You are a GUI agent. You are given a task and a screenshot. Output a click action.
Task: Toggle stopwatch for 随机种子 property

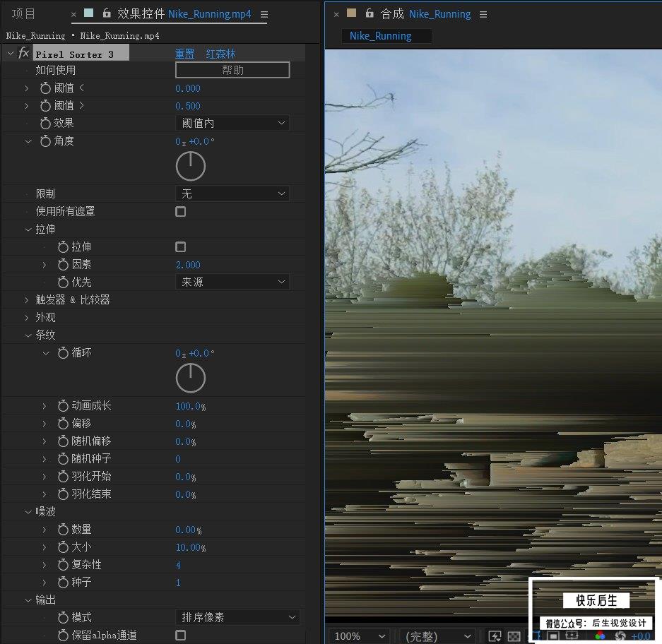coord(63,459)
